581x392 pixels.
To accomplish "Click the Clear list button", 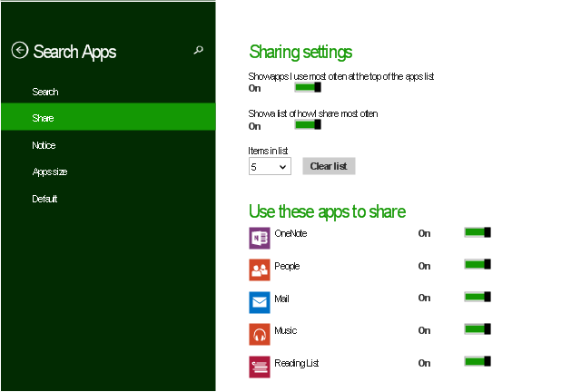I will [329, 166].
